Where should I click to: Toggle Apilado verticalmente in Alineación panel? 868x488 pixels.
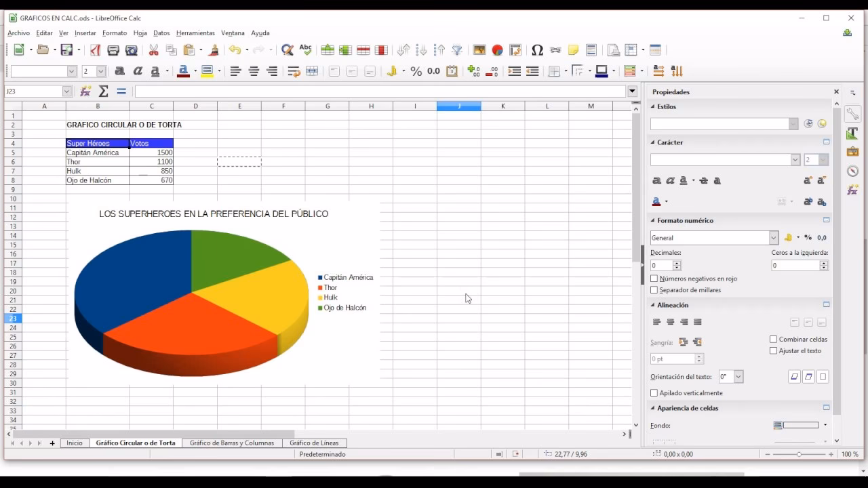point(654,392)
